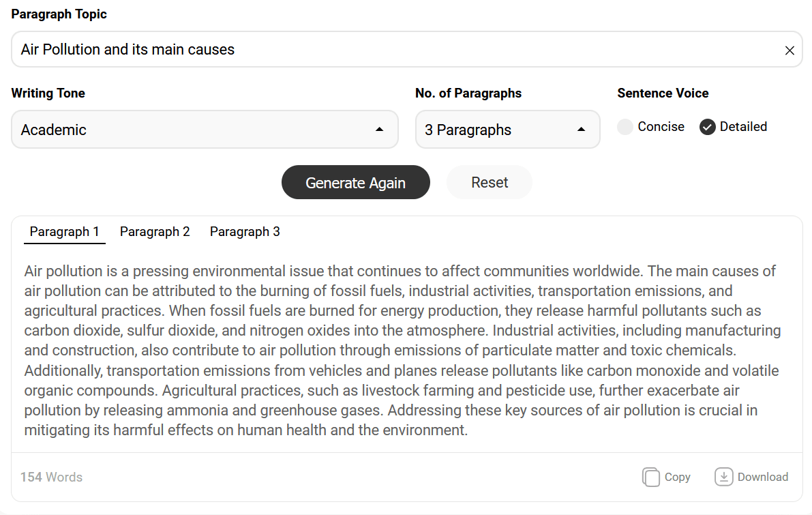Viewport: 812px width, 515px height.
Task: Click the 3 Paragraphs dropdown arrow
Action: click(x=581, y=130)
